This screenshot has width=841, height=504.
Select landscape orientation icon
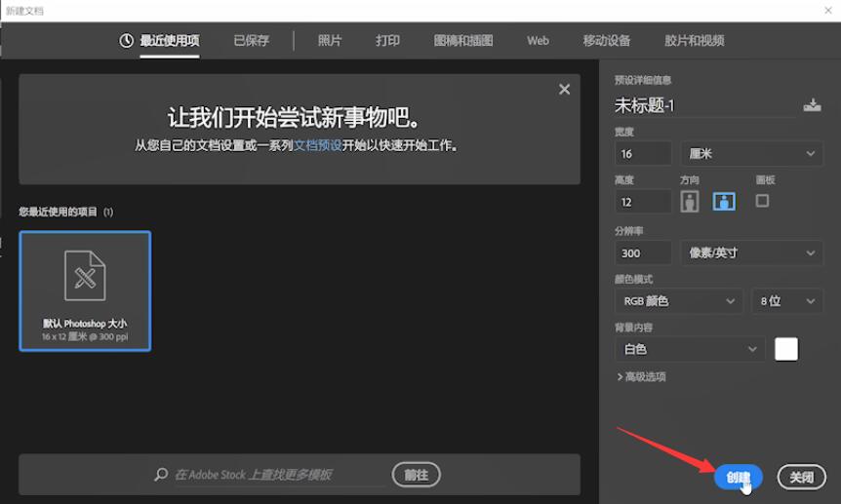click(724, 202)
